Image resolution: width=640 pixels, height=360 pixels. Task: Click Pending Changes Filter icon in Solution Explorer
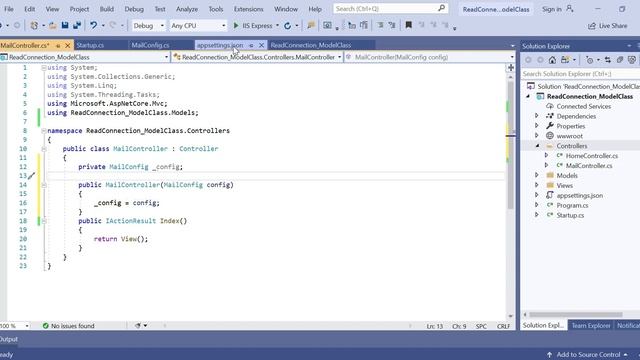click(x=589, y=60)
